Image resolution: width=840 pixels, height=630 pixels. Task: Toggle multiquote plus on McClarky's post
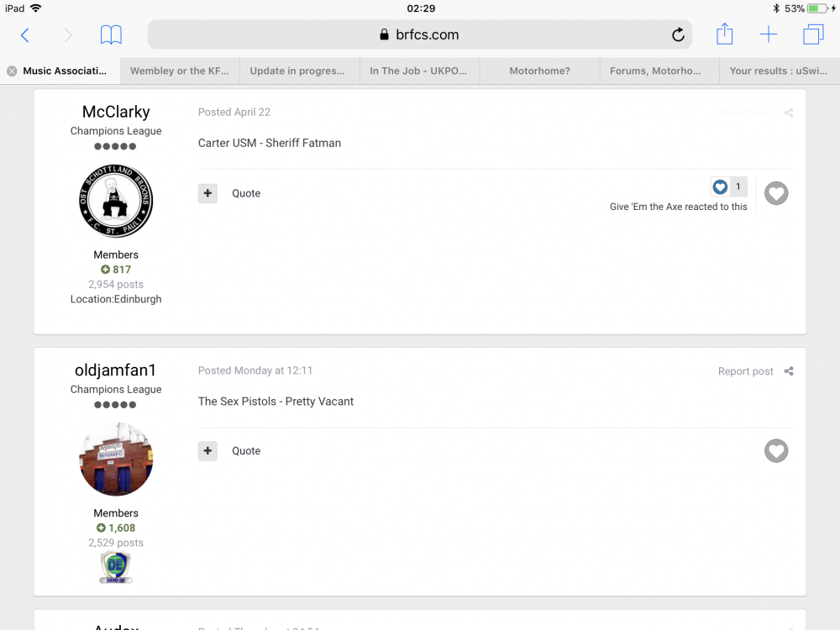pos(207,193)
